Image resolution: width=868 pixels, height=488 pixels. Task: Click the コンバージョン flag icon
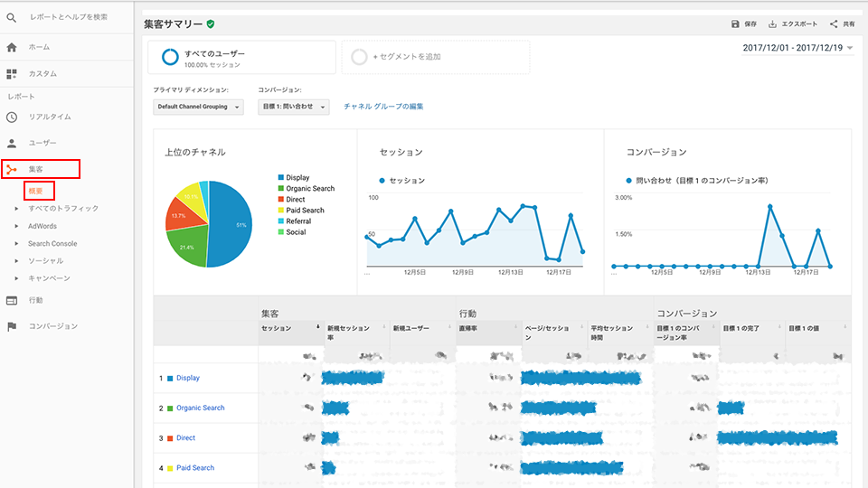pos(12,326)
